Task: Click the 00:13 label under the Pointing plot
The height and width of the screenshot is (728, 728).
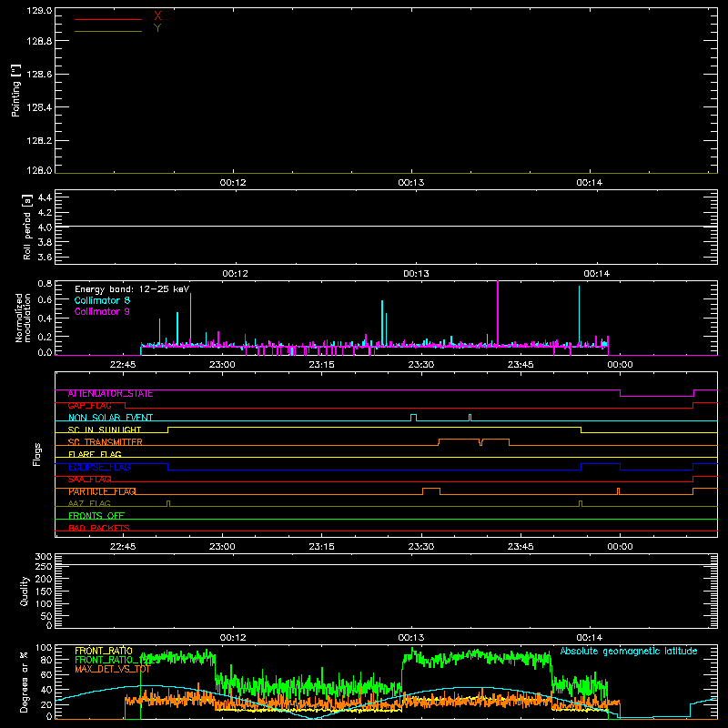Action: [411, 183]
